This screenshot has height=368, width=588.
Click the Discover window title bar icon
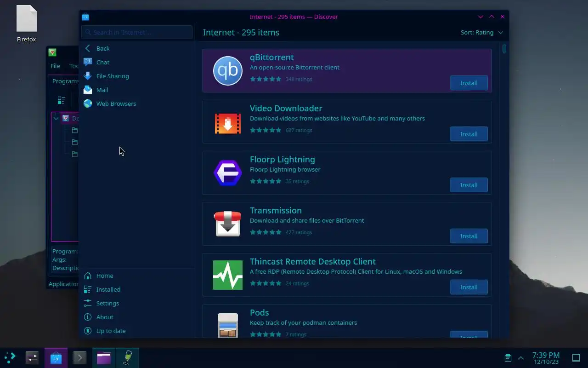pos(85,17)
